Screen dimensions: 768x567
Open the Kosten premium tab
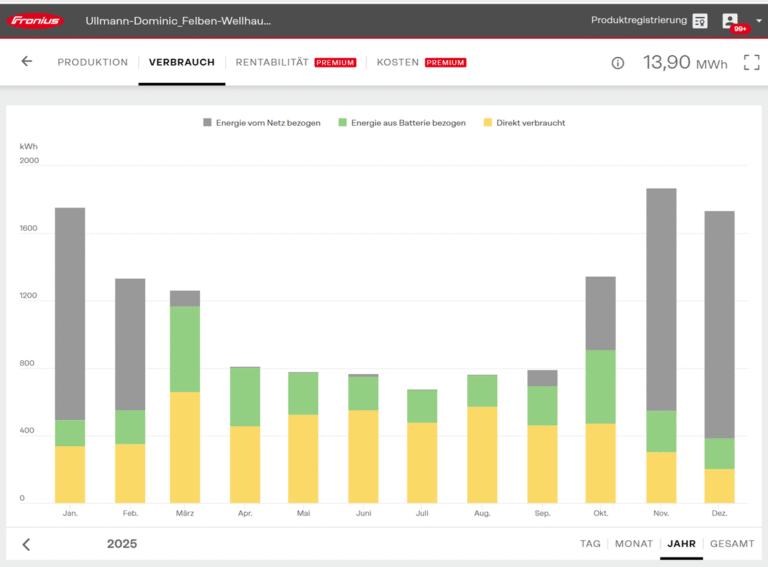pos(397,62)
